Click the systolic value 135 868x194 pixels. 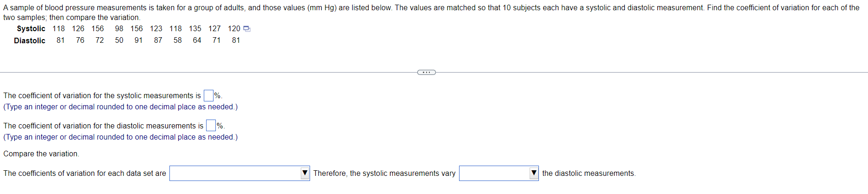click(x=195, y=29)
